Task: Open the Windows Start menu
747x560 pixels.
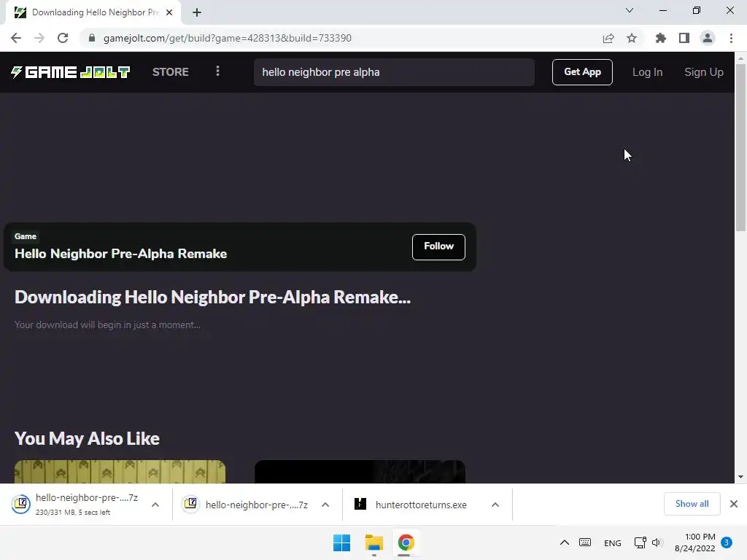Action: (x=341, y=542)
